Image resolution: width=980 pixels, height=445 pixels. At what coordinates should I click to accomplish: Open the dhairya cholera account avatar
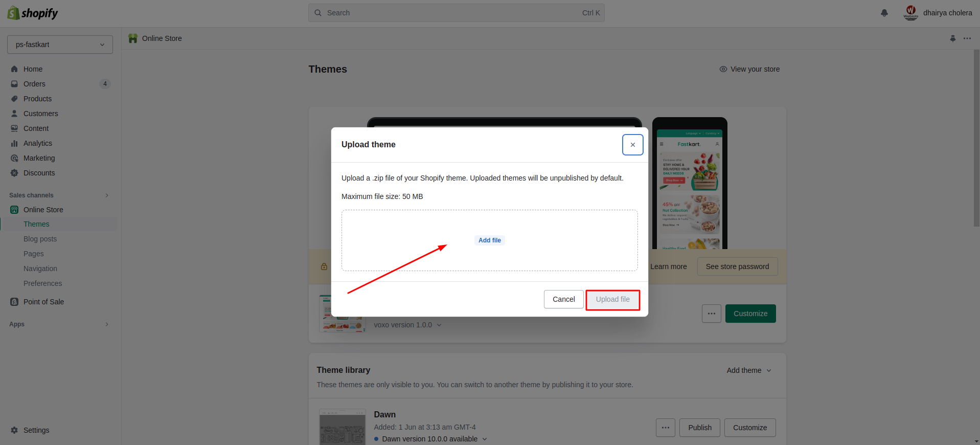(x=910, y=13)
